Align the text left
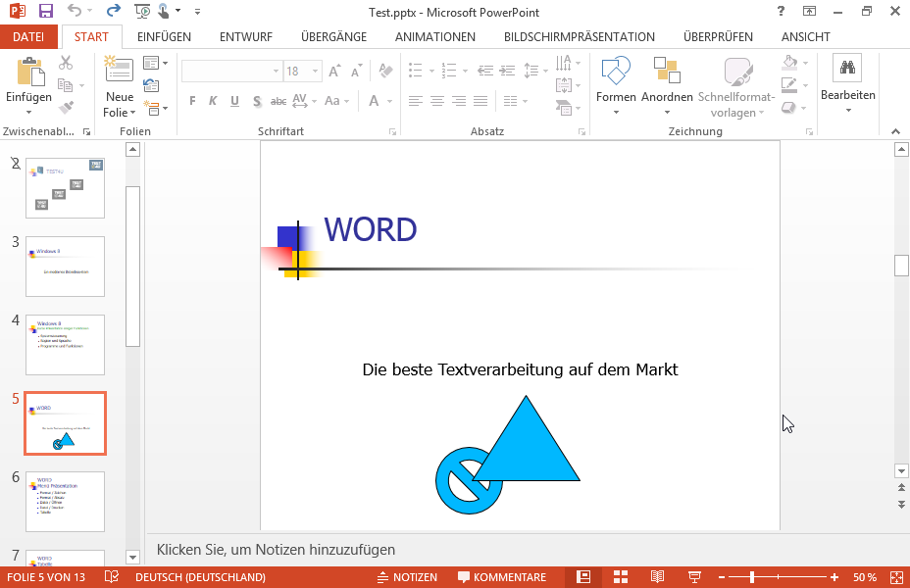The height and width of the screenshot is (588, 910). [415, 102]
